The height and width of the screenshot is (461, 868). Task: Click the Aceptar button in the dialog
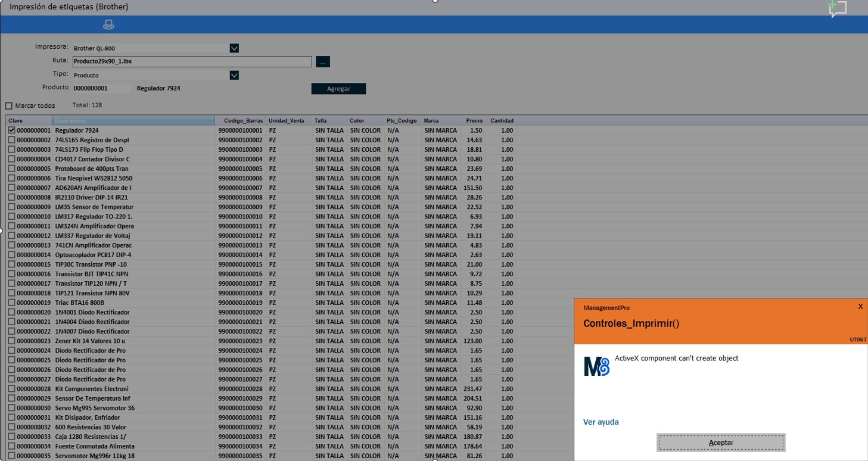tap(721, 443)
